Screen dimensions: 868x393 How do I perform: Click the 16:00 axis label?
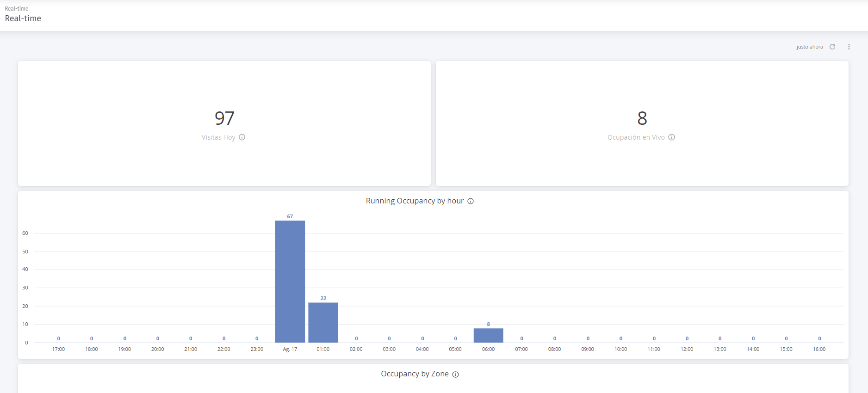click(819, 349)
